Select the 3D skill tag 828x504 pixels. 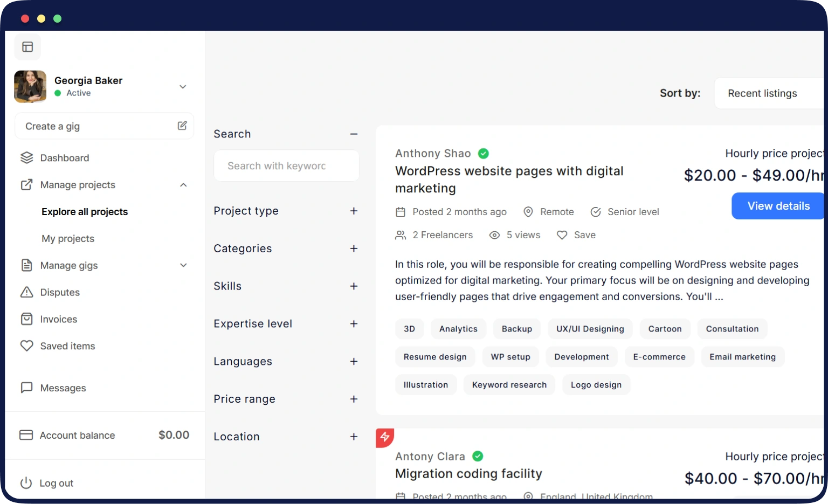point(409,329)
